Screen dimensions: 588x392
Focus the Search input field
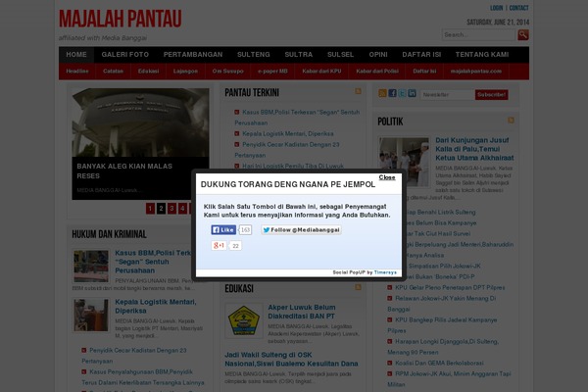[478, 34]
